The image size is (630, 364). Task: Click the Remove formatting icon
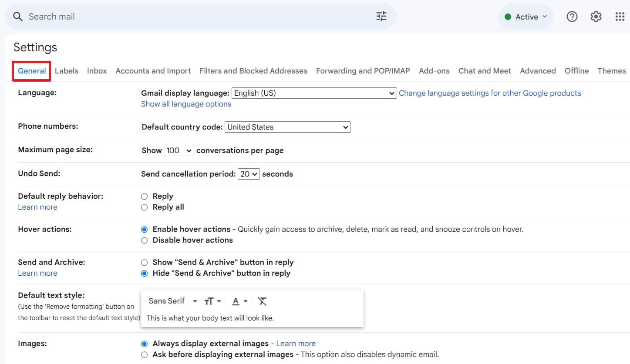pos(262,301)
